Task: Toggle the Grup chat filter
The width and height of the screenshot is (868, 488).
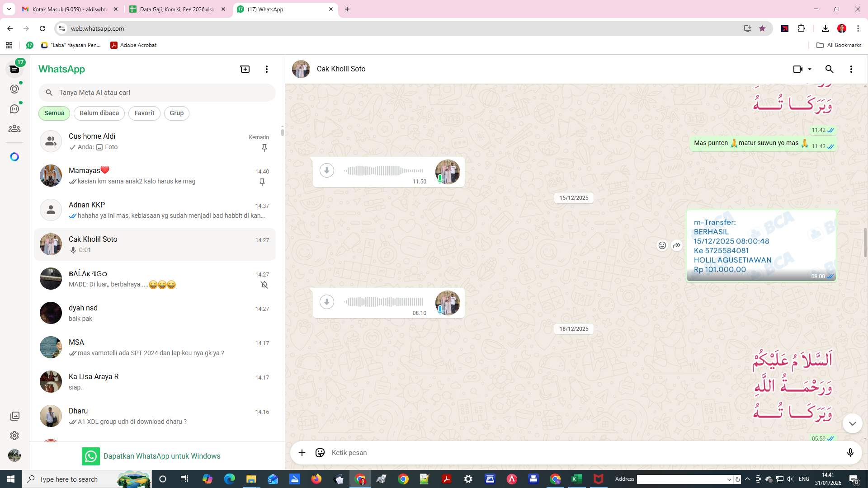Action: (176, 113)
